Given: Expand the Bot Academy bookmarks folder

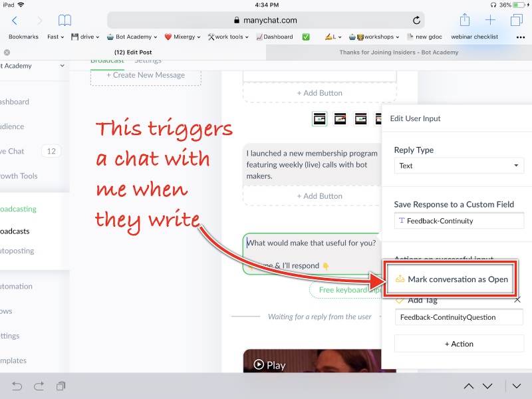Looking at the screenshot, I should pos(132,37).
